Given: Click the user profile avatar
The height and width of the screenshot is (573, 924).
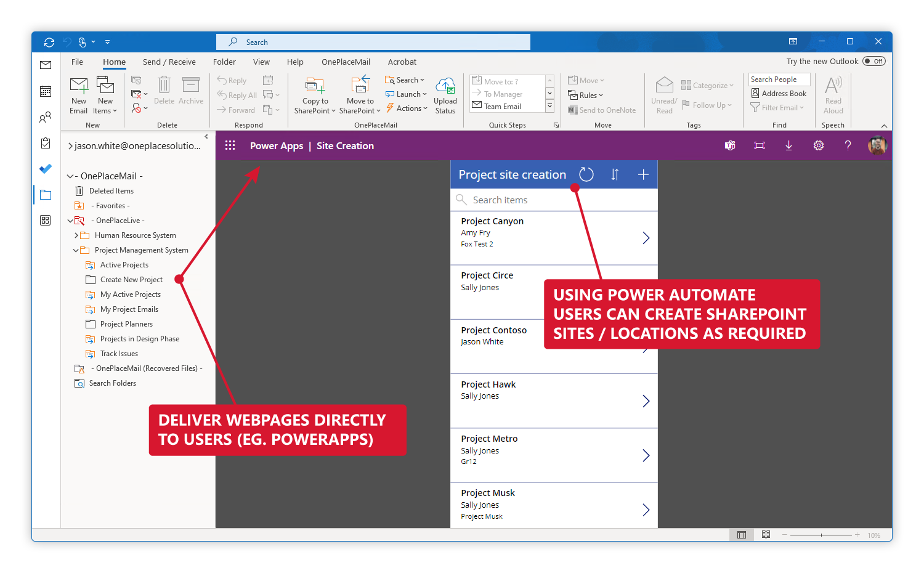Looking at the screenshot, I should click(877, 145).
